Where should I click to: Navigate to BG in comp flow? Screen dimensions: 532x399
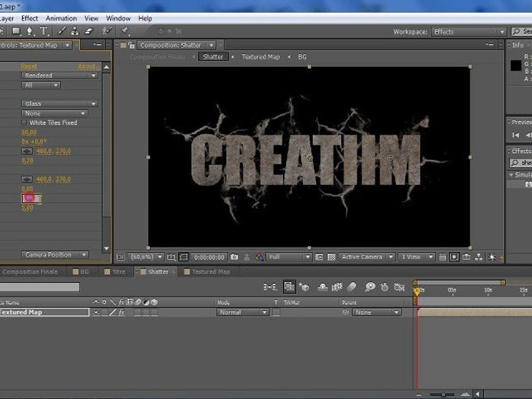(303, 57)
